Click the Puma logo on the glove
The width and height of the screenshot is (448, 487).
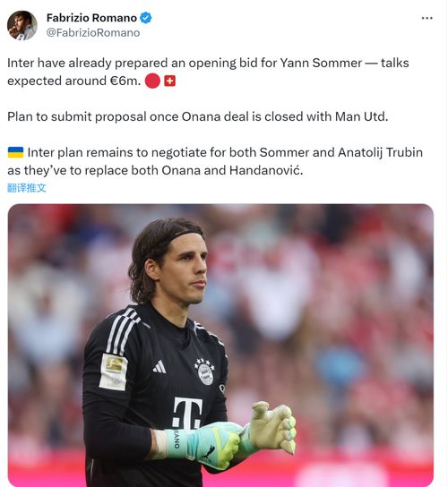coord(207,452)
